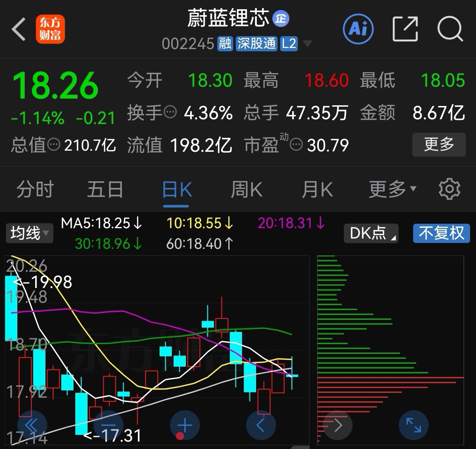Viewport: 476px width, 449px height.
Task: Tap the current price 18.26
Action: [x=55, y=86]
